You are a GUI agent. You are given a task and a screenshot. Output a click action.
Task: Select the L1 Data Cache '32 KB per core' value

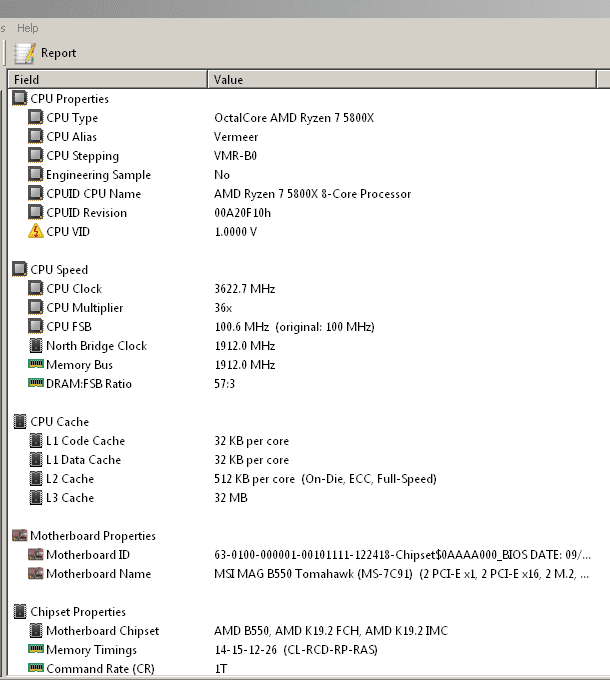(x=251, y=460)
